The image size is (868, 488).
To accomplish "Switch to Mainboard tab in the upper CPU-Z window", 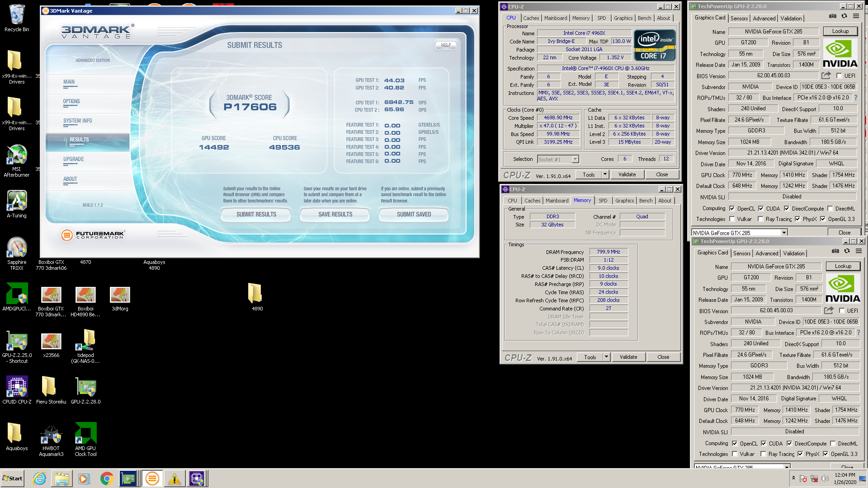I will [x=556, y=18].
